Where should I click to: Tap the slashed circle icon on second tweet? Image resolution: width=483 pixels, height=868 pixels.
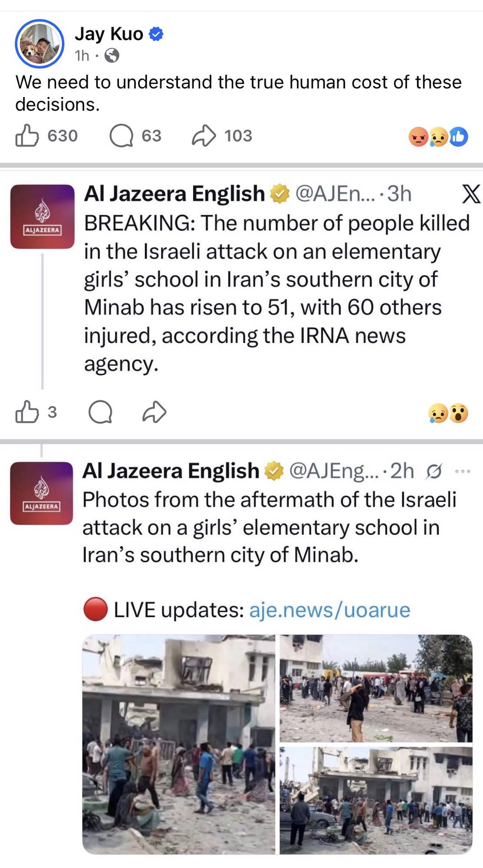[434, 471]
